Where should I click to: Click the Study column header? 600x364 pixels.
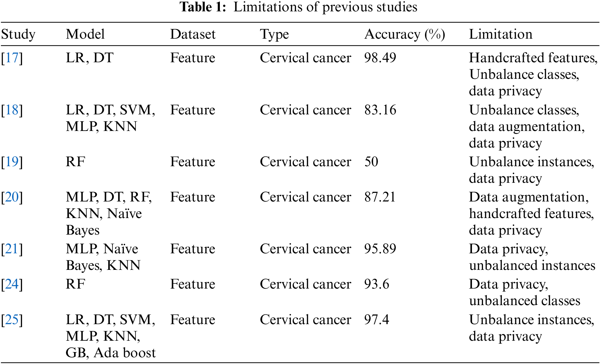18,34
